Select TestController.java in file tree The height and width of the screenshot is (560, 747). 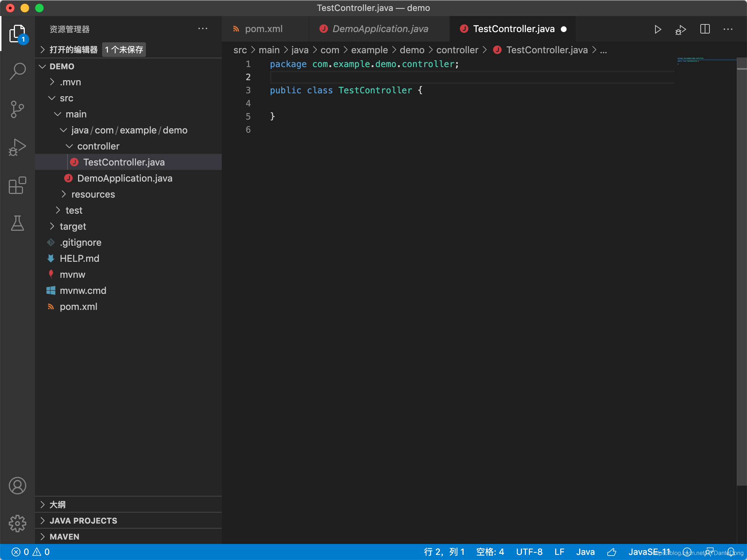pyautogui.click(x=128, y=162)
